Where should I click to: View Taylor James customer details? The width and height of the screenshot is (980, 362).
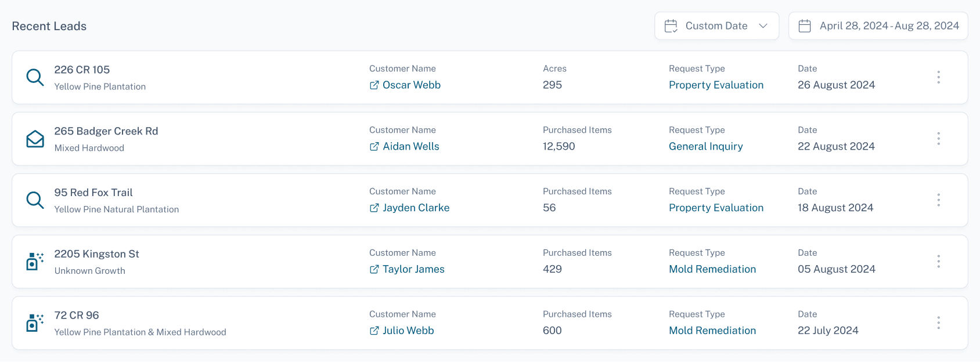(413, 270)
